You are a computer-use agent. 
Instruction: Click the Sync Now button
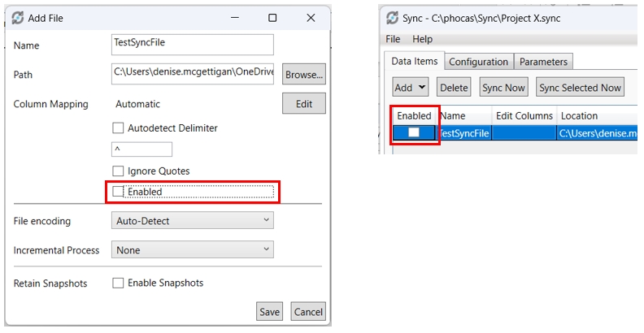(x=503, y=87)
